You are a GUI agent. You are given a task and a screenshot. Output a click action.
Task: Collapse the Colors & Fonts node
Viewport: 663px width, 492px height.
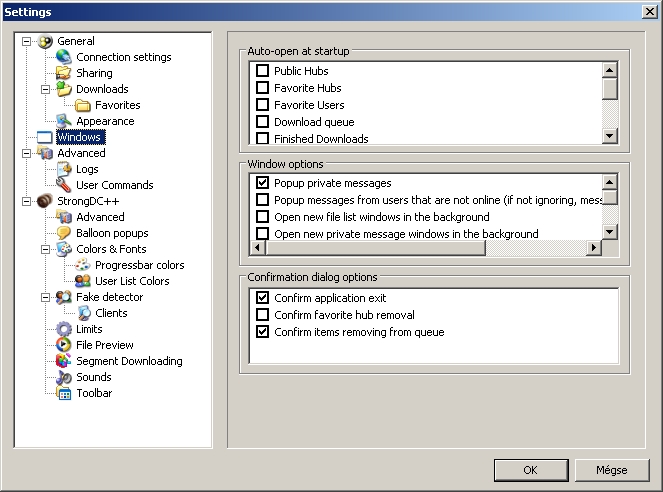point(46,249)
